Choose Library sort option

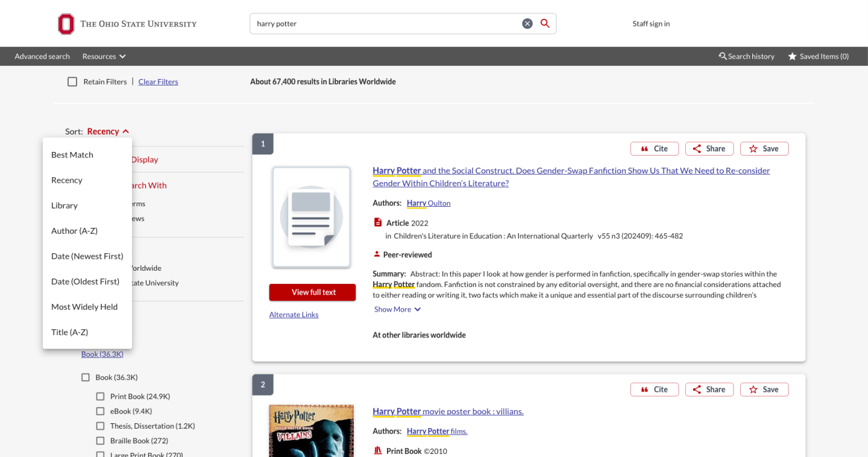tap(87, 206)
